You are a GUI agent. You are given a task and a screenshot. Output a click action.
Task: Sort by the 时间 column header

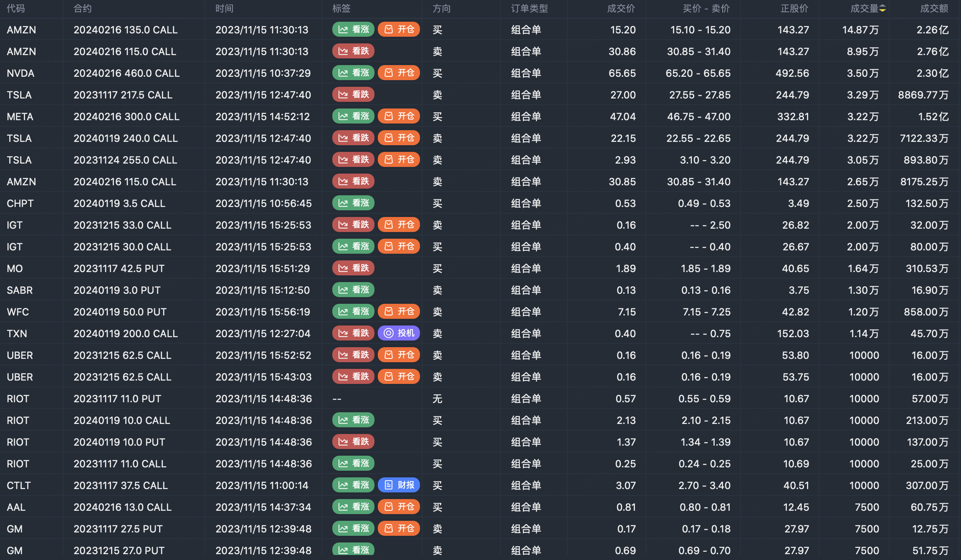(224, 9)
